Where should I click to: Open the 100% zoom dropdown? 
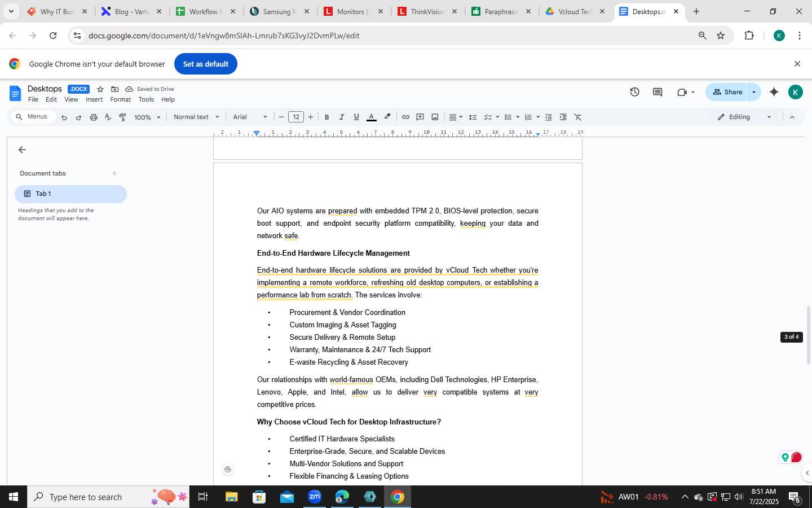click(147, 117)
